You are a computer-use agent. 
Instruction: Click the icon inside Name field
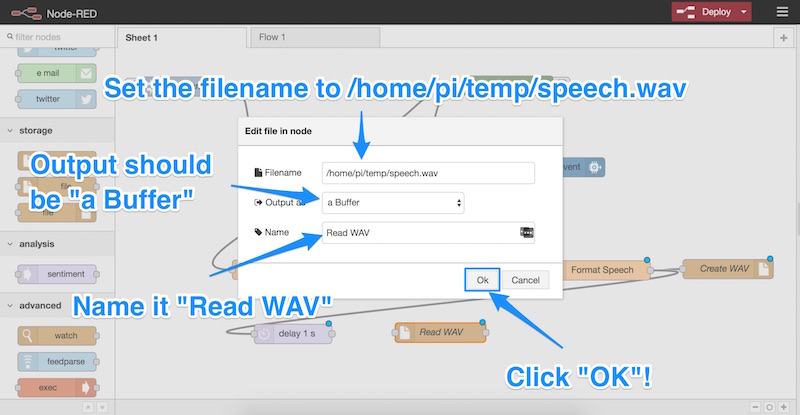527,233
